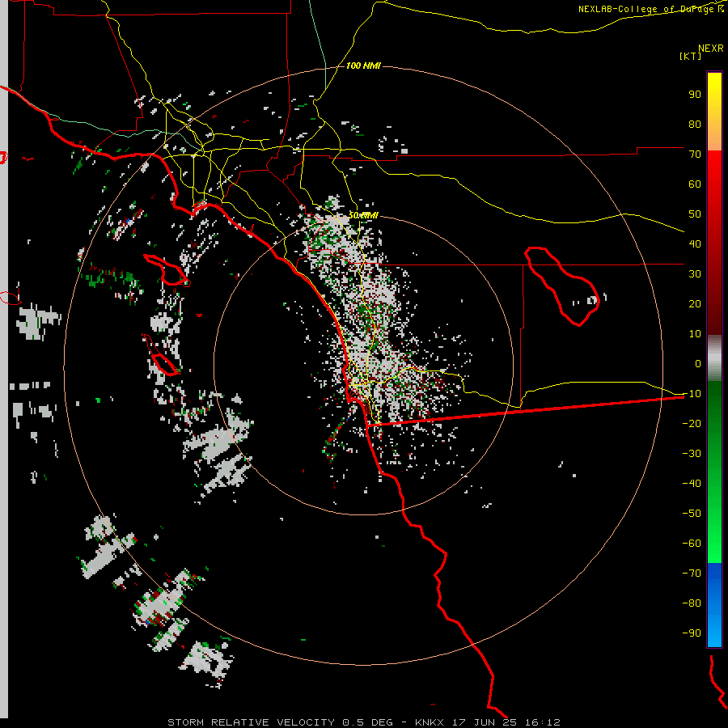Click the -60 knot scale value
This screenshot has width=728, height=728.
click(x=692, y=544)
